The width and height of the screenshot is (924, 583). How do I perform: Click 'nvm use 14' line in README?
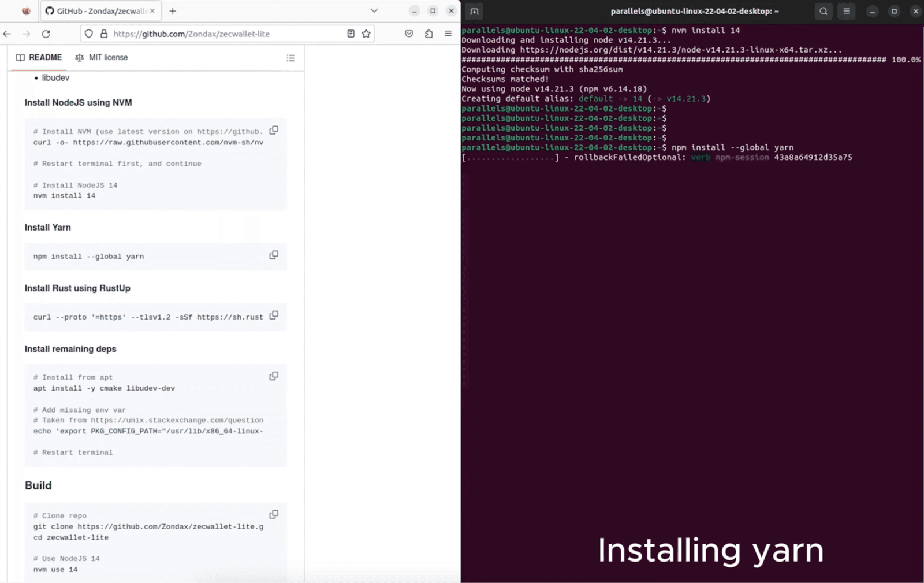click(55, 569)
